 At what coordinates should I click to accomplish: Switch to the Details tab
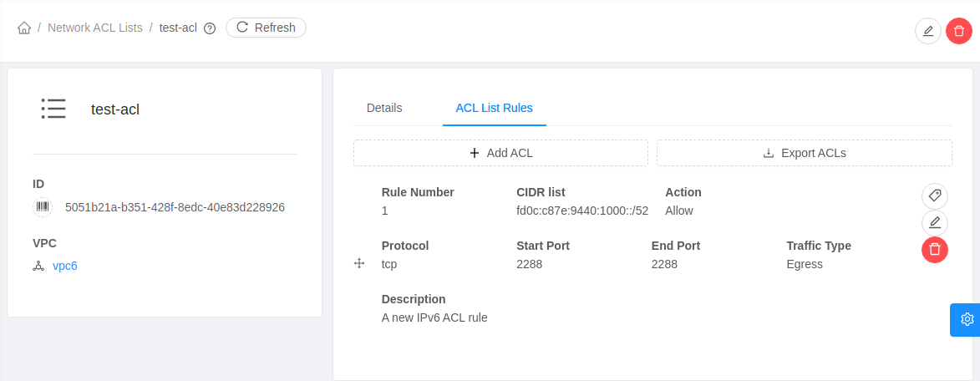pyautogui.click(x=384, y=108)
